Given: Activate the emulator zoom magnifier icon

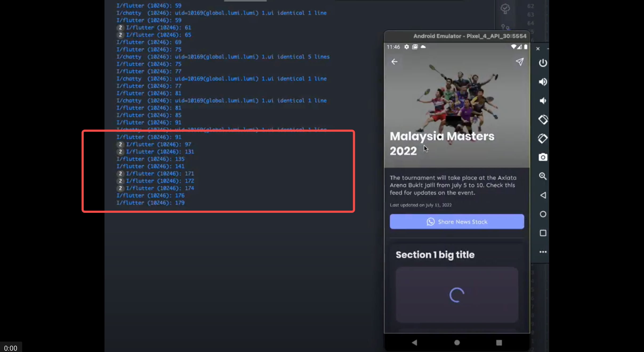Looking at the screenshot, I should (x=543, y=176).
